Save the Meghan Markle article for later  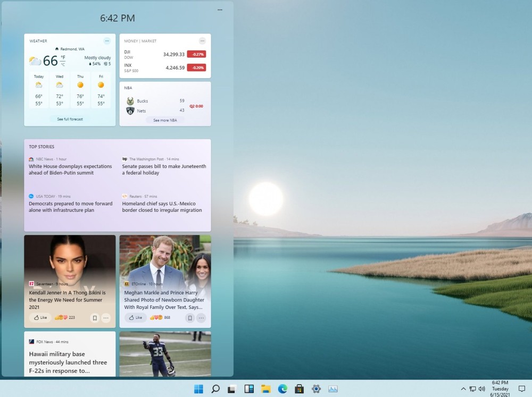click(189, 318)
